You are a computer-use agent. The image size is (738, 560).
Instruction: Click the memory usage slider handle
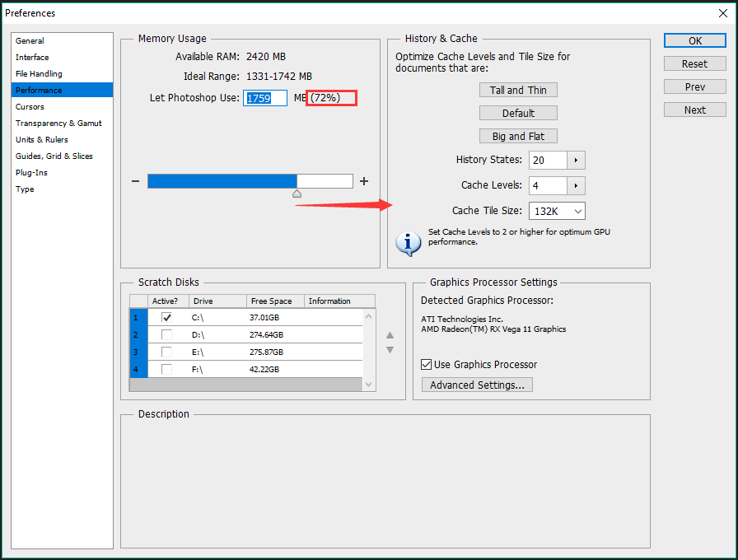point(297,194)
